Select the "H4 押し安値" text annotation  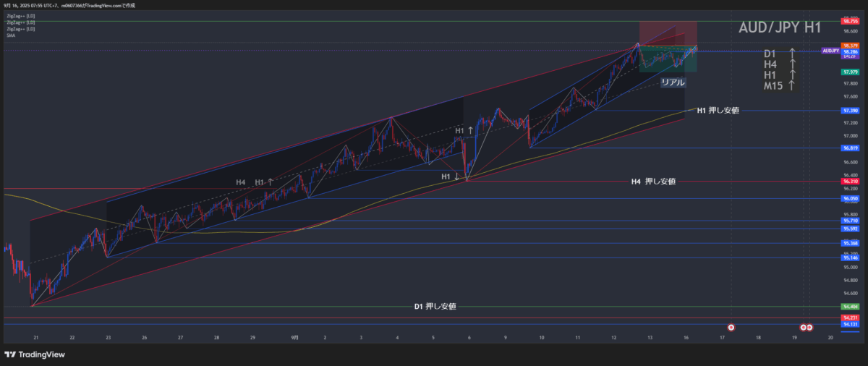(x=653, y=182)
